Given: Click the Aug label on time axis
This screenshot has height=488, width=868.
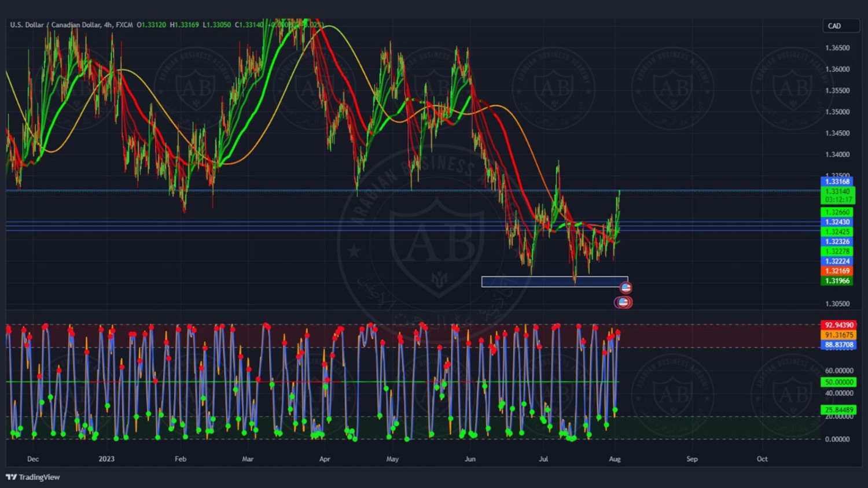Looking at the screenshot, I should point(615,459).
